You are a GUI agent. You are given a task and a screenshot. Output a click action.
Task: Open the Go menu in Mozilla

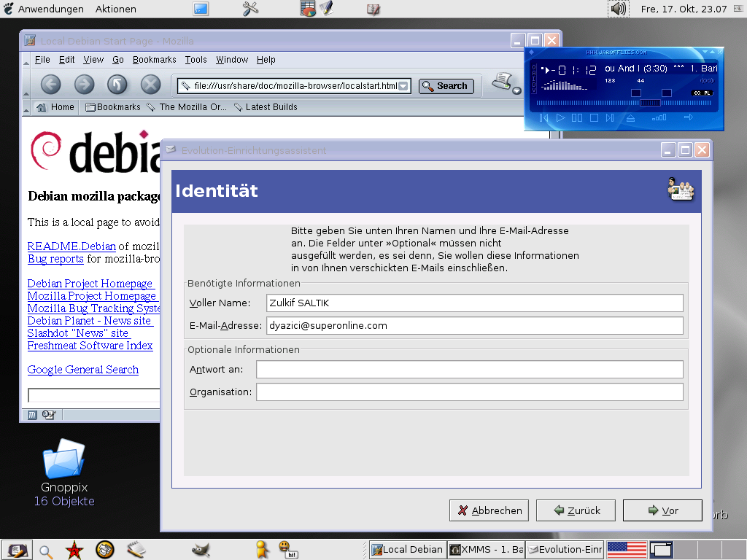click(x=118, y=60)
